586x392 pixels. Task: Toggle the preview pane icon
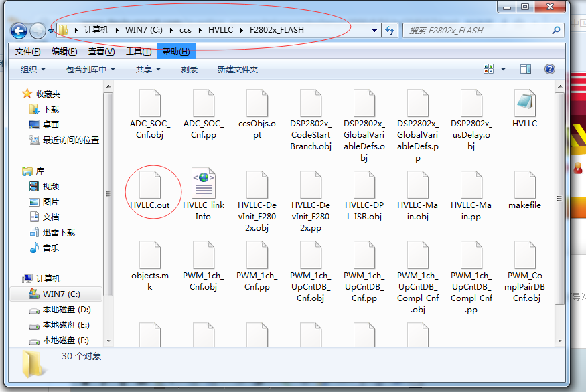[526, 69]
